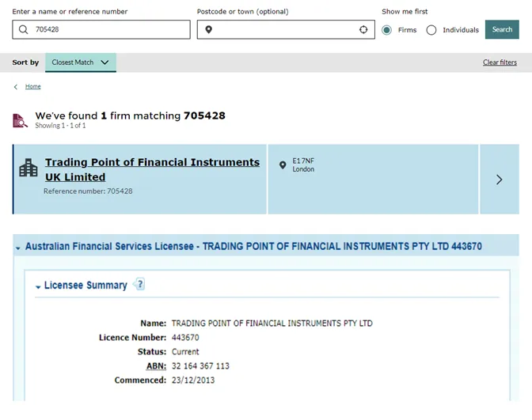Focus the name or reference number field
532x420 pixels.
click(101, 29)
